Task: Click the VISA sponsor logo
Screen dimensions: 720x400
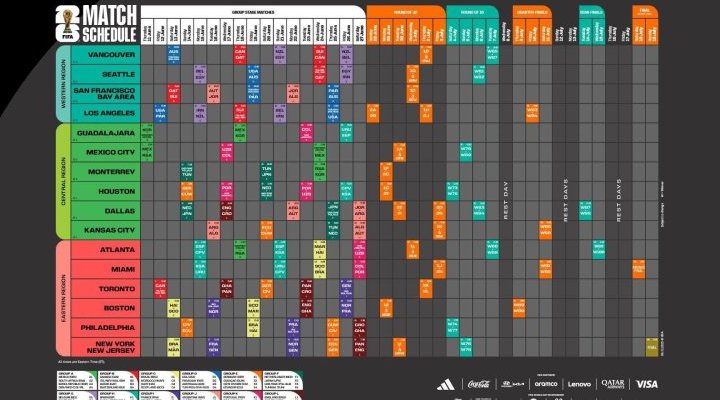Action: 647,384
